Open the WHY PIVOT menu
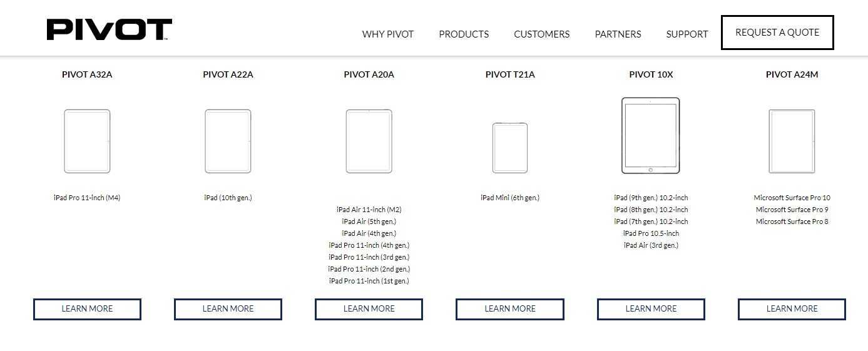This screenshot has height=351, width=868. tap(388, 34)
